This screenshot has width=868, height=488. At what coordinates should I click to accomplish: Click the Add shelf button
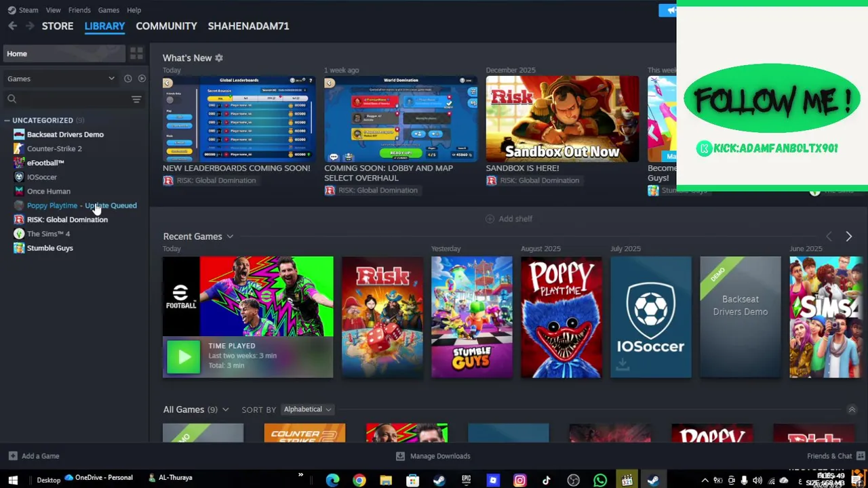[x=509, y=219]
